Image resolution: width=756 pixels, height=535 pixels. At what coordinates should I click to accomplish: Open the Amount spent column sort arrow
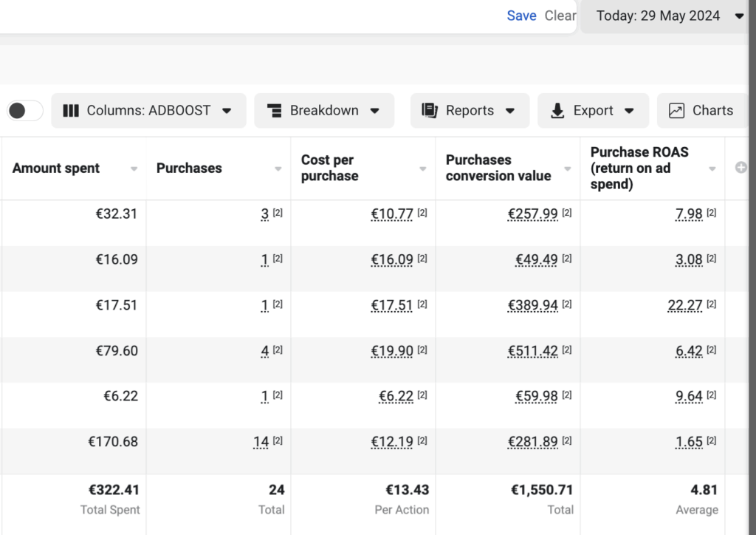(x=134, y=169)
